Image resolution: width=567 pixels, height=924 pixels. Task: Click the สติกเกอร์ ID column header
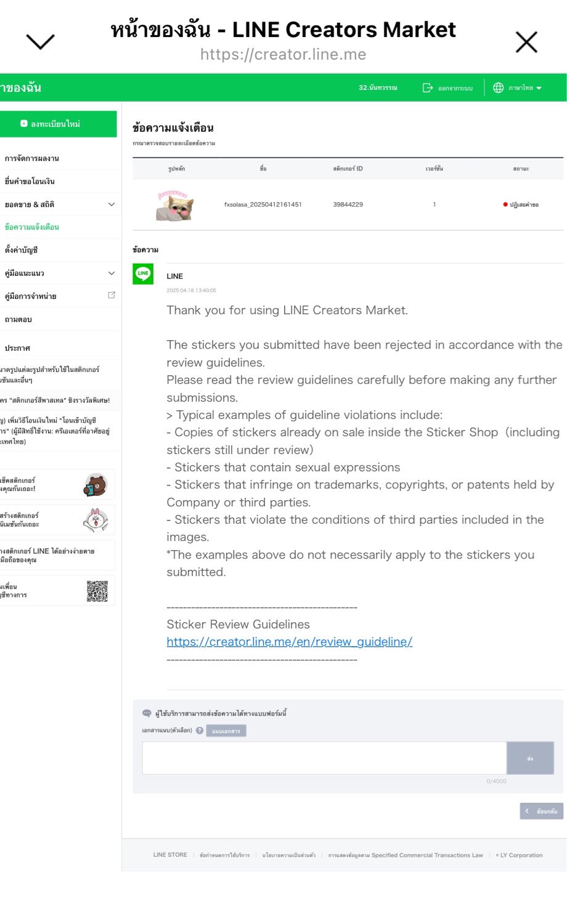348,168
